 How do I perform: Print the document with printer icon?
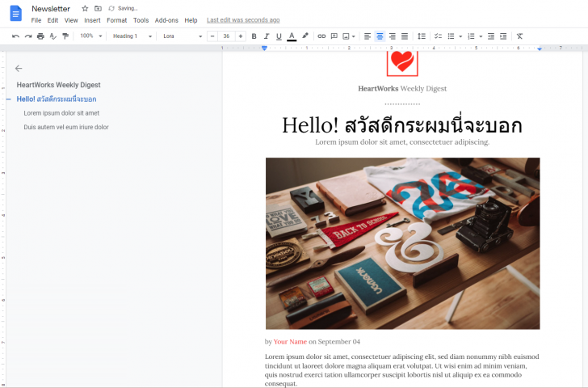point(40,36)
